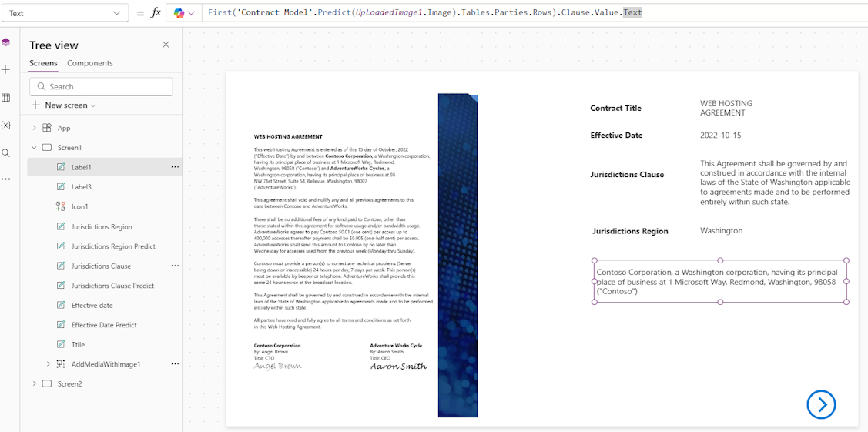Click the blue decorative banner in contract image
Screen dimensions: 868x432
pyautogui.click(x=457, y=255)
